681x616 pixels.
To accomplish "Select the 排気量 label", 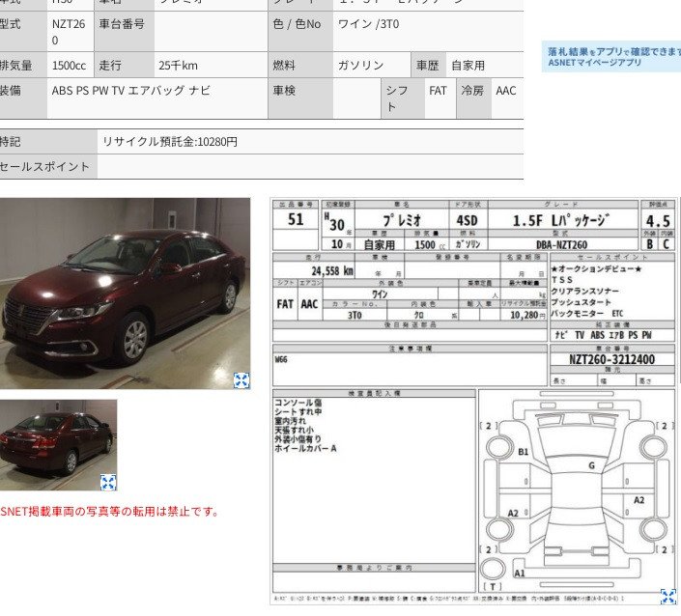I will (15, 66).
